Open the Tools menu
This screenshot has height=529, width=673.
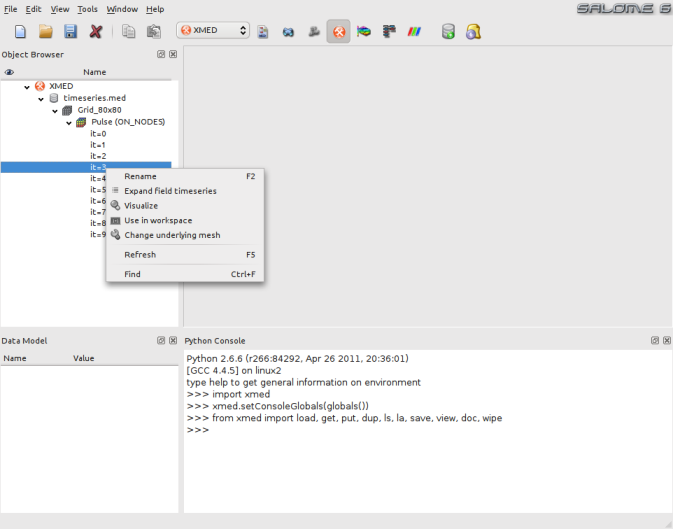[x=87, y=9]
